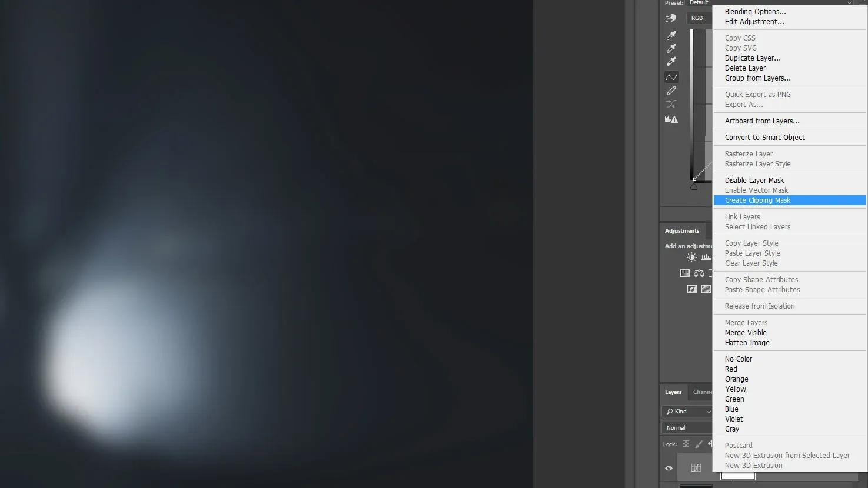
Task: Choose Create Clipping Mask from the menu
Action: (x=758, y=200)
